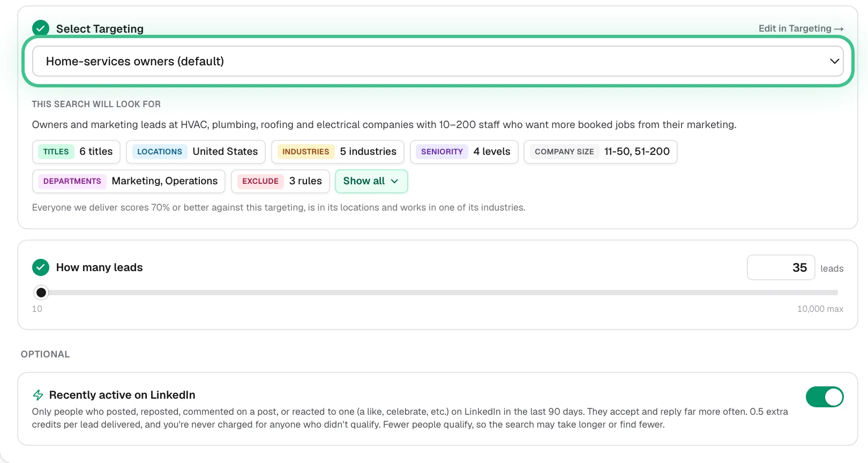Click the 'THIS SEARCH WILL LOOK FOR' heading

point(96,104)
